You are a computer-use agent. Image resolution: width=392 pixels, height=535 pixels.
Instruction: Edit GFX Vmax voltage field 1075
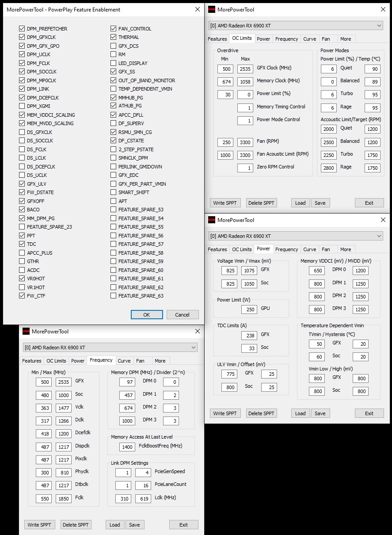249,271
